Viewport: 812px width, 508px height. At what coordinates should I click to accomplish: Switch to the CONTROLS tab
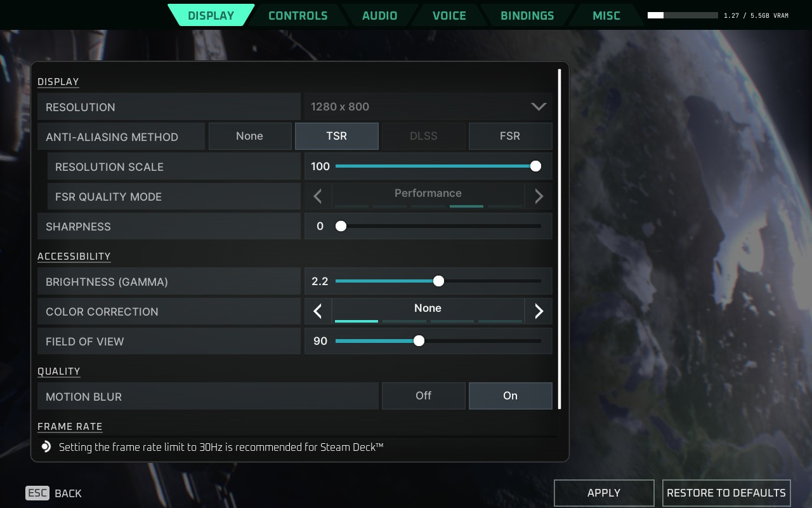click(x=298, y=15)
